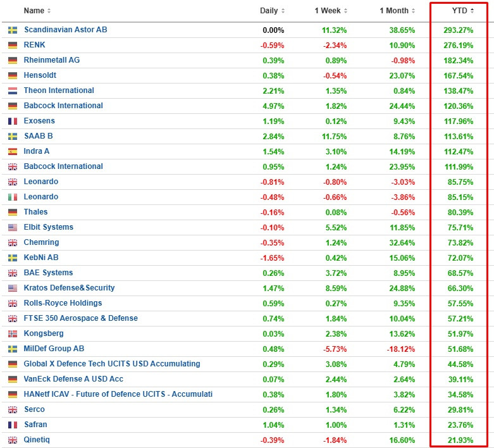Image resolution: width=494 pixels, height=448 pixels.
Task: Open Thales stock link
Action: (x=35, y=212)
